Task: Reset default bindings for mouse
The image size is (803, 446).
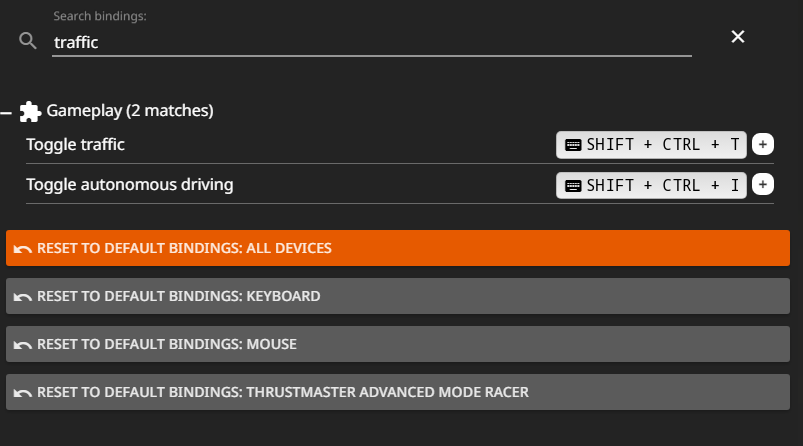Action: coord(398,344)
